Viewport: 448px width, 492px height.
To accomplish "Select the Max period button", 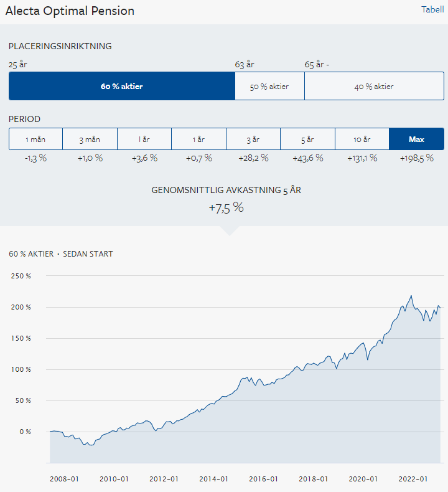I will [417, 139].
